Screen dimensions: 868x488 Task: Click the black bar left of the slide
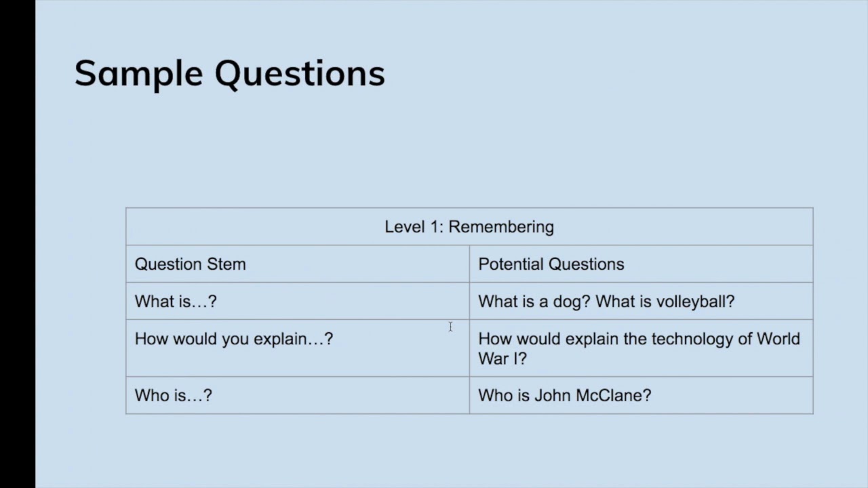(x=18, y=244)
